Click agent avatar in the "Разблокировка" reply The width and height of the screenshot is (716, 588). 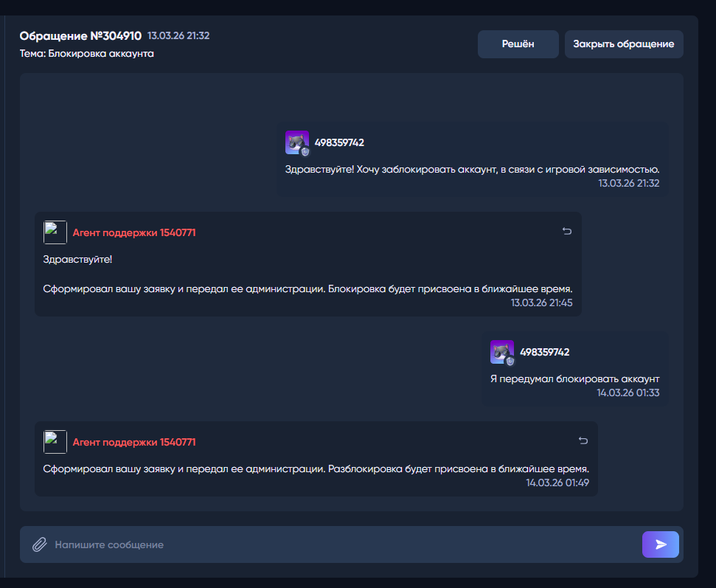(x=55, y=442)
